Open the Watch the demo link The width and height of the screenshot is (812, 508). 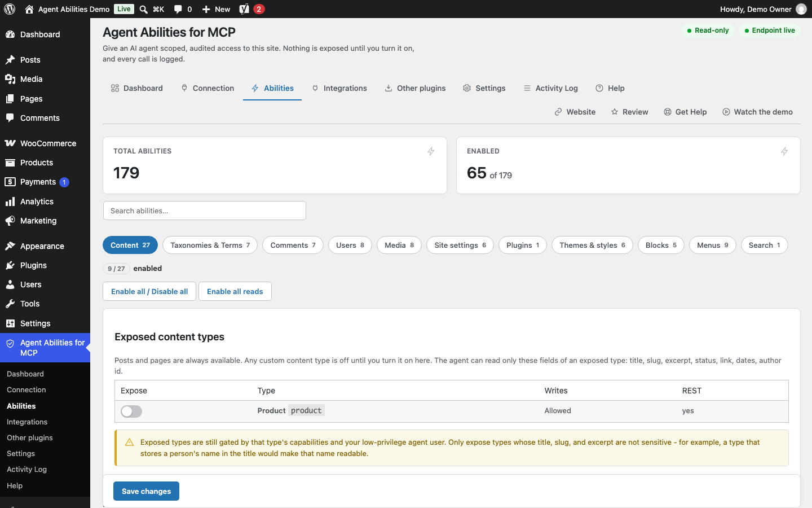(758, 112)
